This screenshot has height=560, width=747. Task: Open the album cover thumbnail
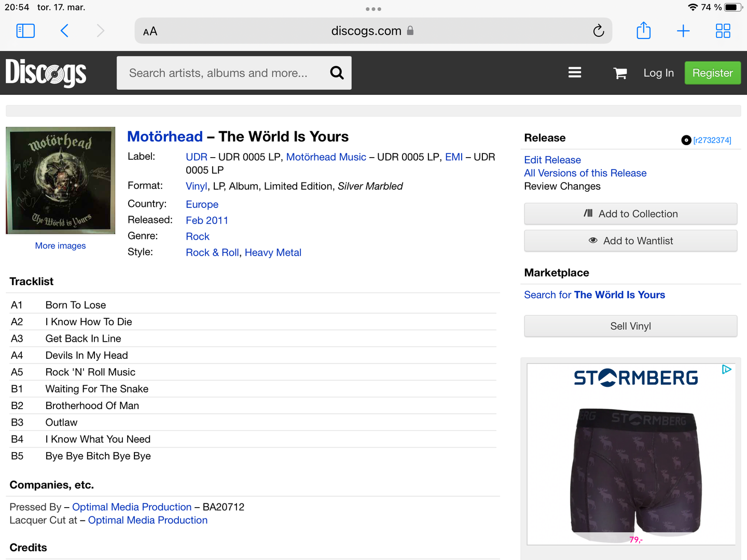tap(61, 180)
